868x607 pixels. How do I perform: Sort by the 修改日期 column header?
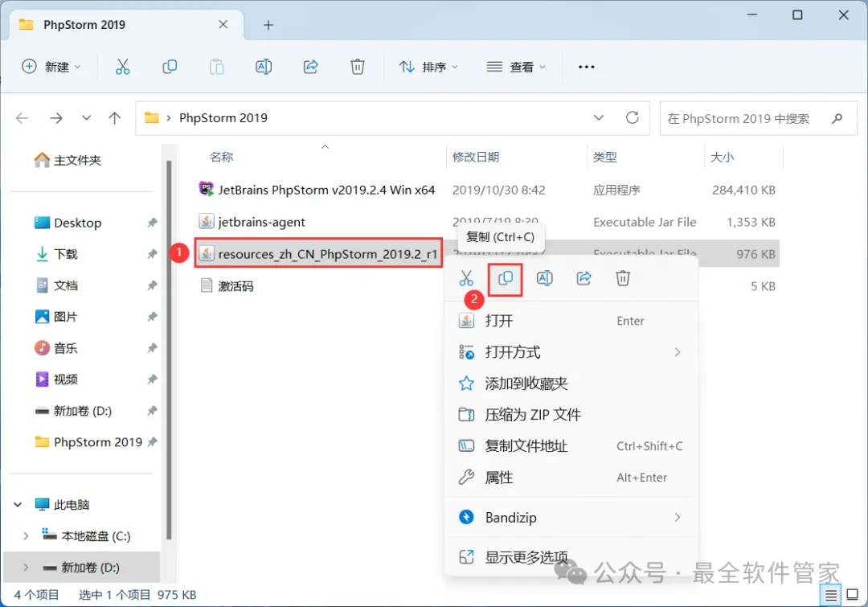[x=476, y=158]
